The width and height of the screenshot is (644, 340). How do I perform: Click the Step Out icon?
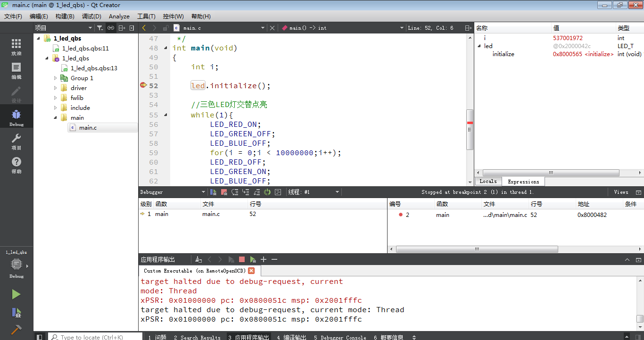(x=256, y=192)
